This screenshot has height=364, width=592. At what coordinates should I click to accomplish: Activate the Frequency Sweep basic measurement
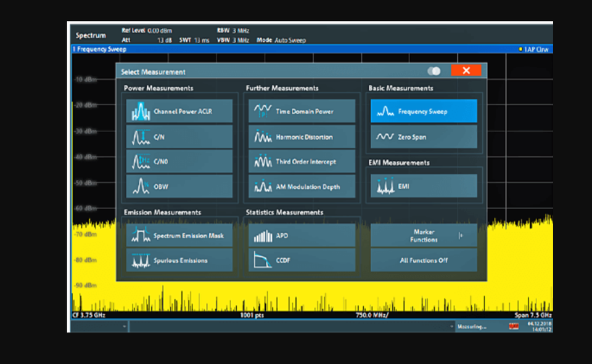point(424,111)
